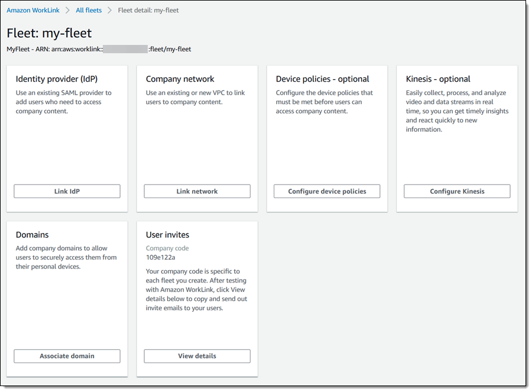Click the Fleet detail: my-fleet breadcrumb text

(148, 11)
